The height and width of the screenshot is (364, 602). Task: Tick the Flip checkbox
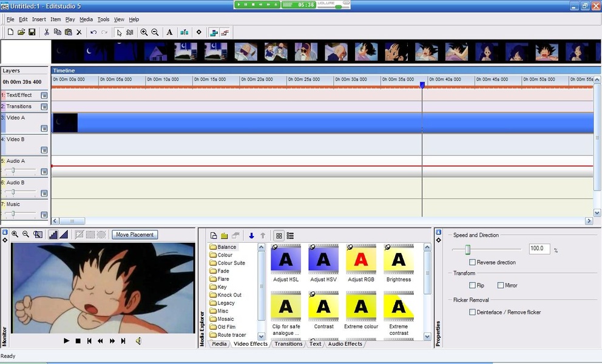[473, 285]
